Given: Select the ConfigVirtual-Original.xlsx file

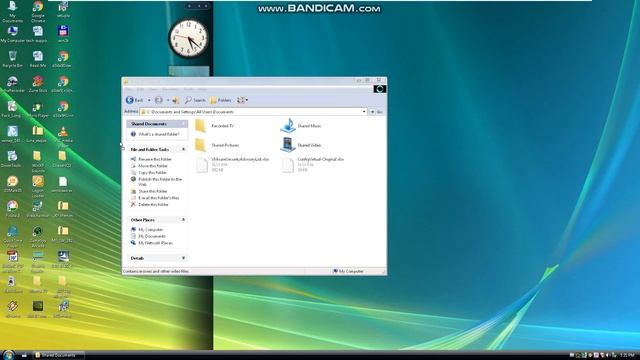Looking at the screenshot, I should point(313,164).
